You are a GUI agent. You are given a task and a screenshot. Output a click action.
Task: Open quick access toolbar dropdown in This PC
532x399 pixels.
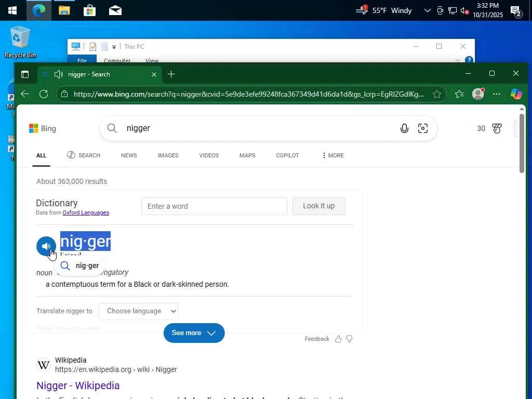tap(114, 47)
